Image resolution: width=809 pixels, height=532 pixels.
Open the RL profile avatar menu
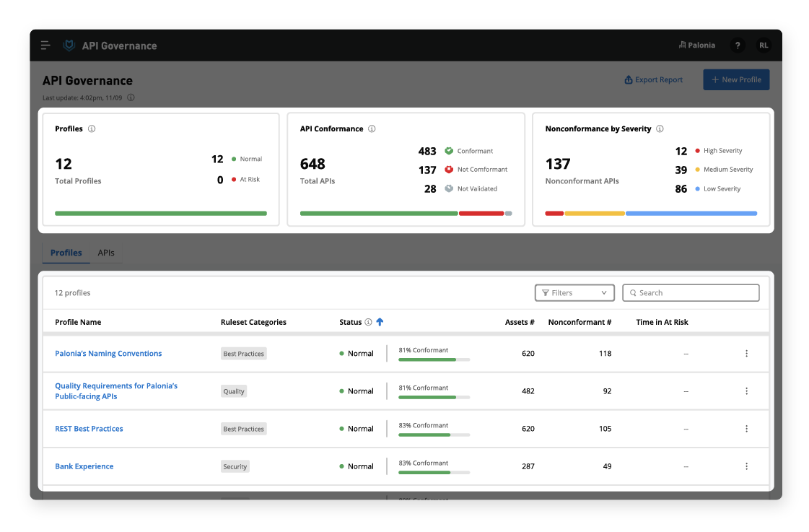pyautogui.click(x=764, y=45)
